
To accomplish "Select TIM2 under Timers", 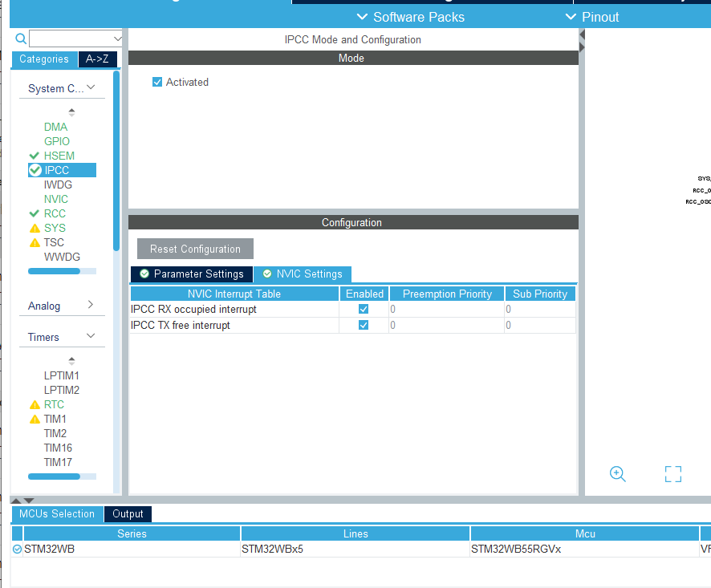I will point(55,433).
